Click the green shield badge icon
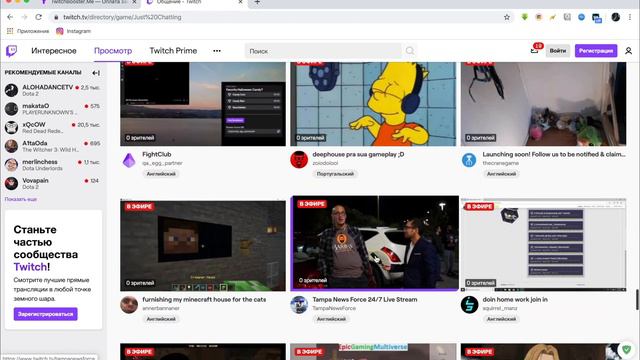The width and height of the screenshot is (640, 360). click(627, 349)
